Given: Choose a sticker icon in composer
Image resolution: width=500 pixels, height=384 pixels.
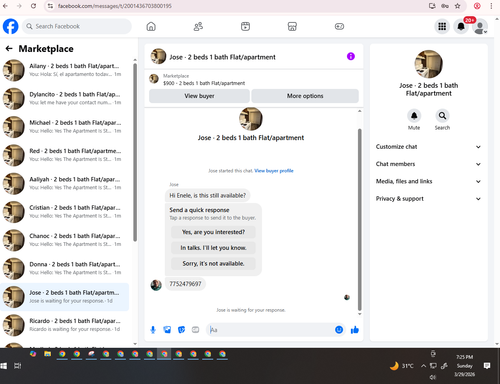Looking at the screenshot, I should point(181,330).
